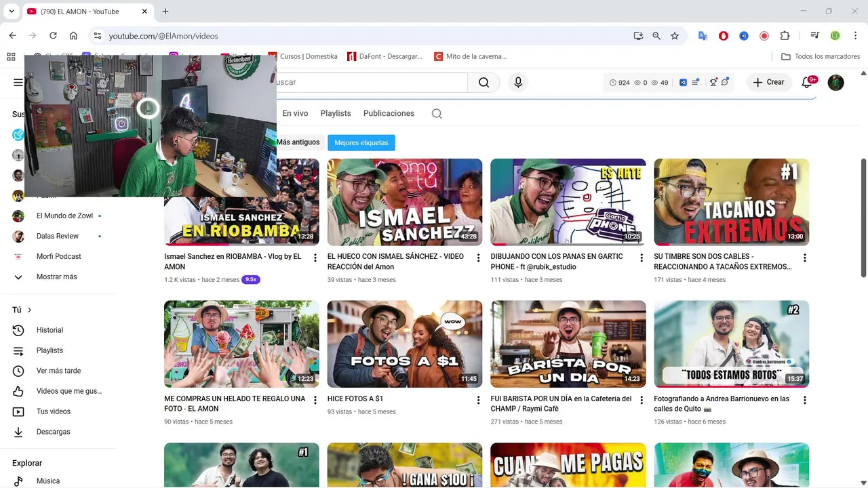Viewport: 868px width, 488px height.
Task: Open the vidIQ chat bubble icon
Action: pyautogui.click(x=725, y=82)
